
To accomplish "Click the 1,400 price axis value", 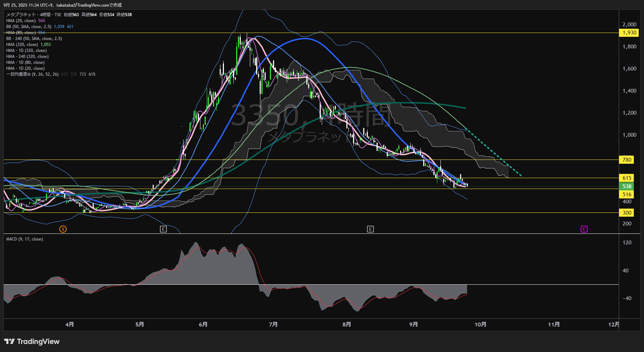I will (x=629, y=91).
